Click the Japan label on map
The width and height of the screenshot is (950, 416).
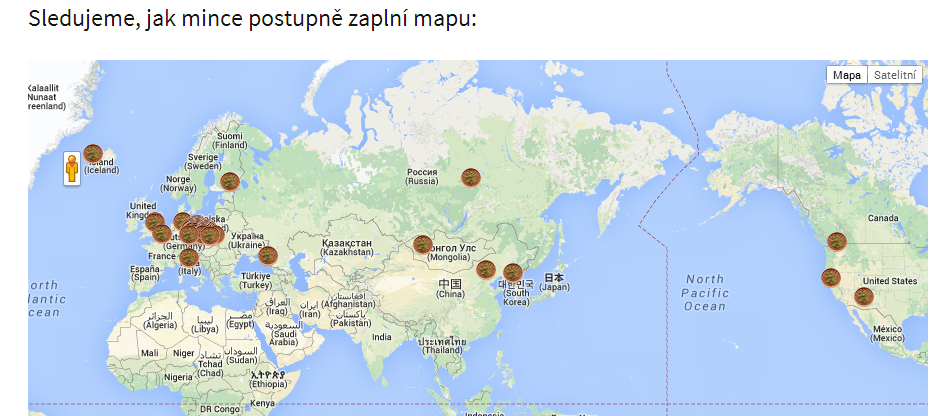click(x=554, y=282)
